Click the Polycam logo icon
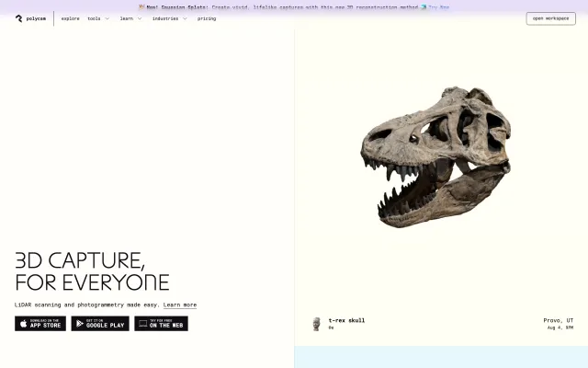588x368 pixels. point(18,18)
